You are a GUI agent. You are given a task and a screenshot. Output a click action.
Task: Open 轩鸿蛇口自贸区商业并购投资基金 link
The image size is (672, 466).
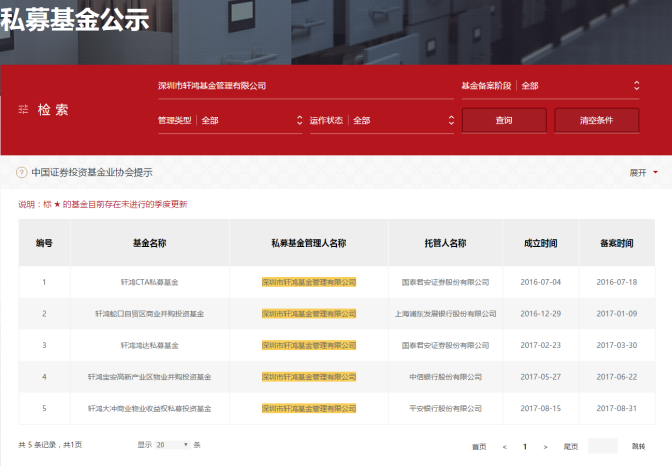point(149,313)
